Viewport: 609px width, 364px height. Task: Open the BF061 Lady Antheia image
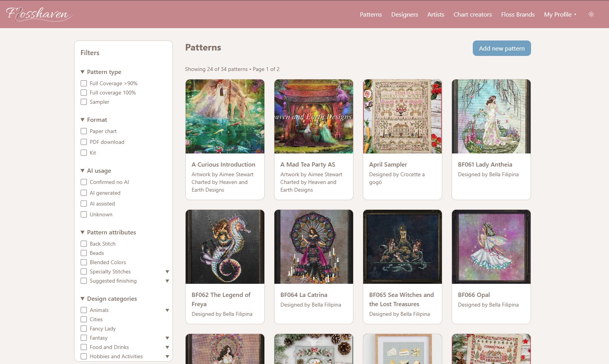[491, 116]
